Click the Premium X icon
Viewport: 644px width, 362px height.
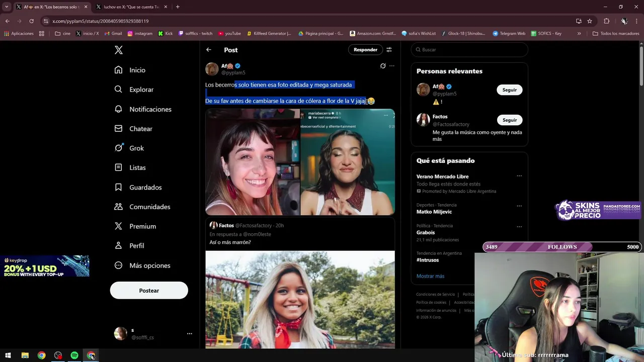(x=118, y=226)
